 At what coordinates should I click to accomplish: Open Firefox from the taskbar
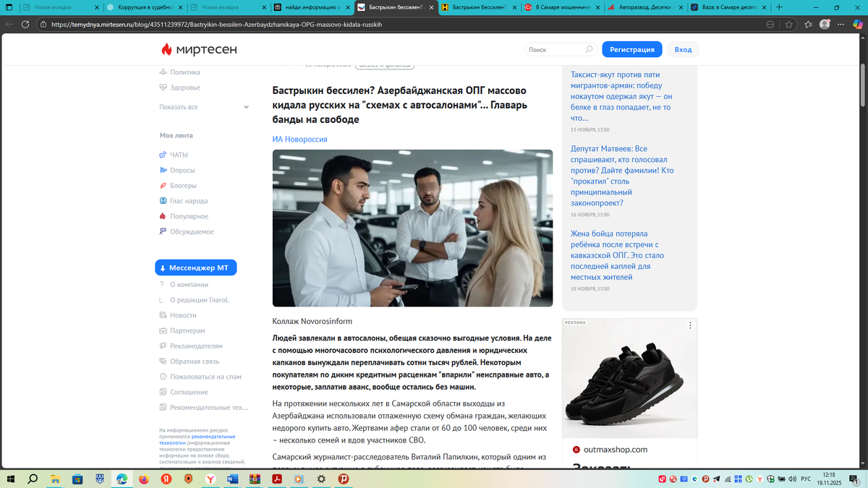click(143, 479)
